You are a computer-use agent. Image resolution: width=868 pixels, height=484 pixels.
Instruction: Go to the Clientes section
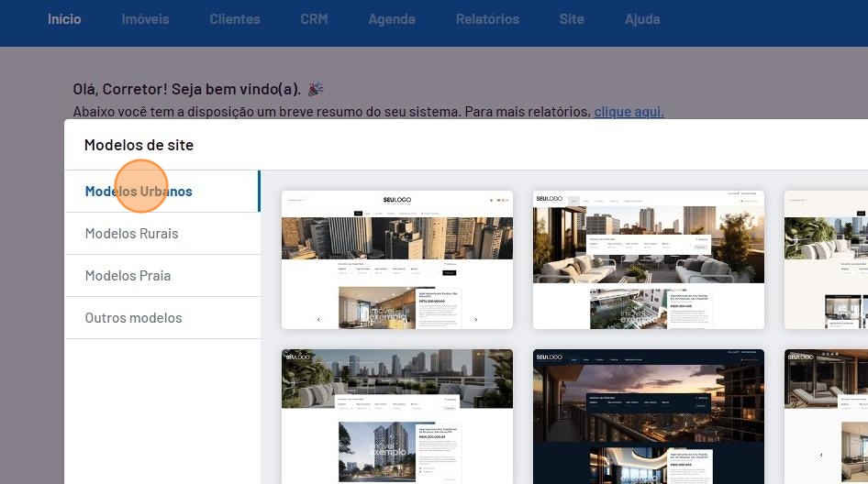(234, 19)
